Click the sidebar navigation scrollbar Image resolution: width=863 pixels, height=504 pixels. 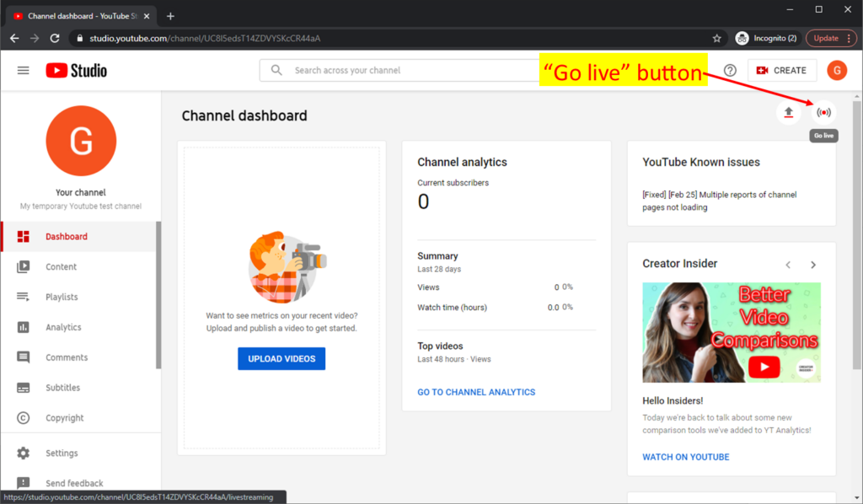coord(158,295)
